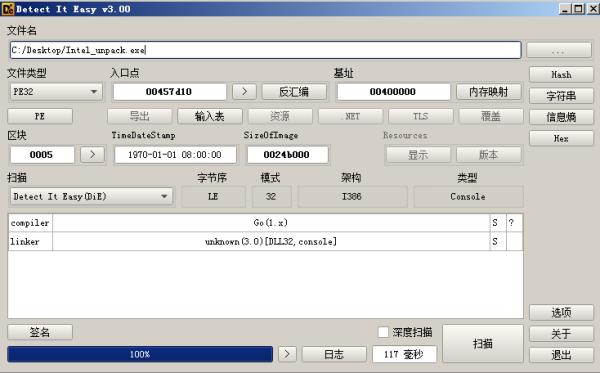Click S button in linker row
Image resolution: width=600 pixels, height=373 pixels.
498,242
